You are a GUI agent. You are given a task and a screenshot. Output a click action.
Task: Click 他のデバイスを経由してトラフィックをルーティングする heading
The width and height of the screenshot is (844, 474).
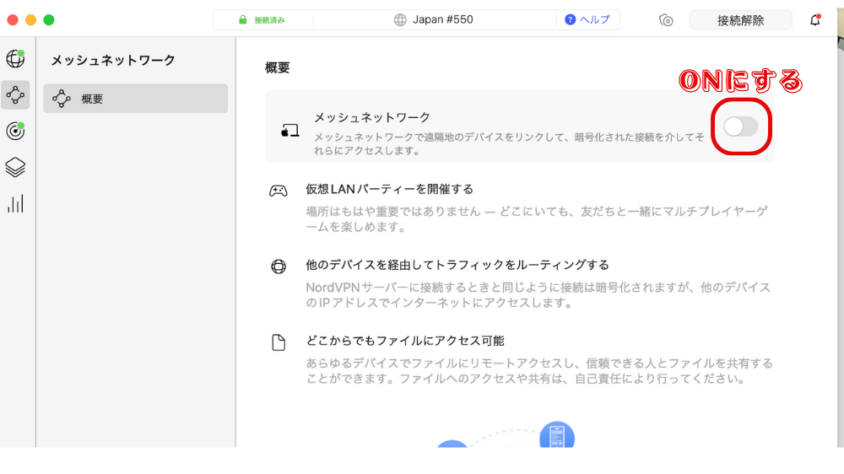(457, 265)
